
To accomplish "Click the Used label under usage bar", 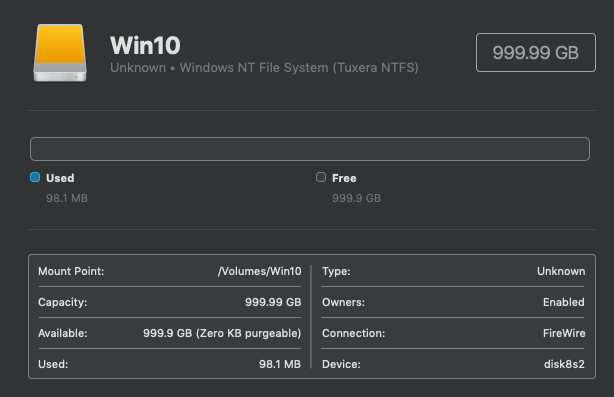I will [60, 178].
